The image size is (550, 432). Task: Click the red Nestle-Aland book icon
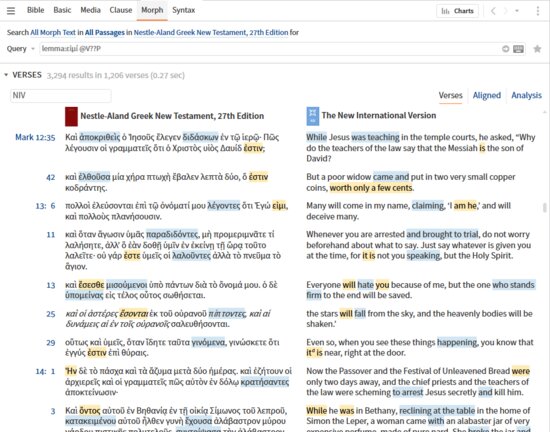pos(71,116)
